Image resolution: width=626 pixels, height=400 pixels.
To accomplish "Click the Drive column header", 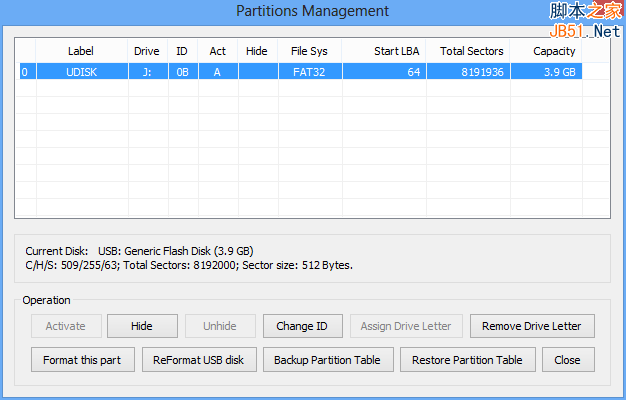I will (x=146, y=51).
